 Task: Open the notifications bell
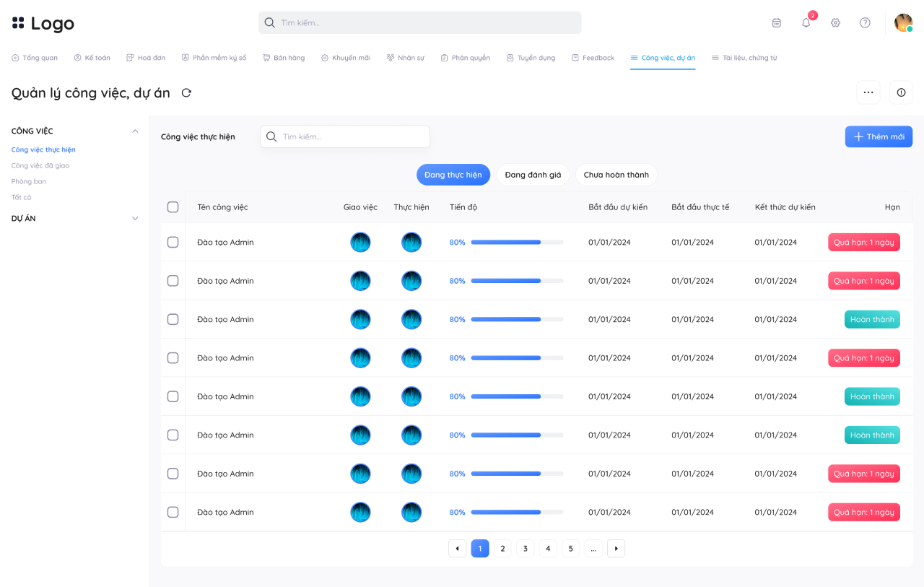[x=806, y=22]
